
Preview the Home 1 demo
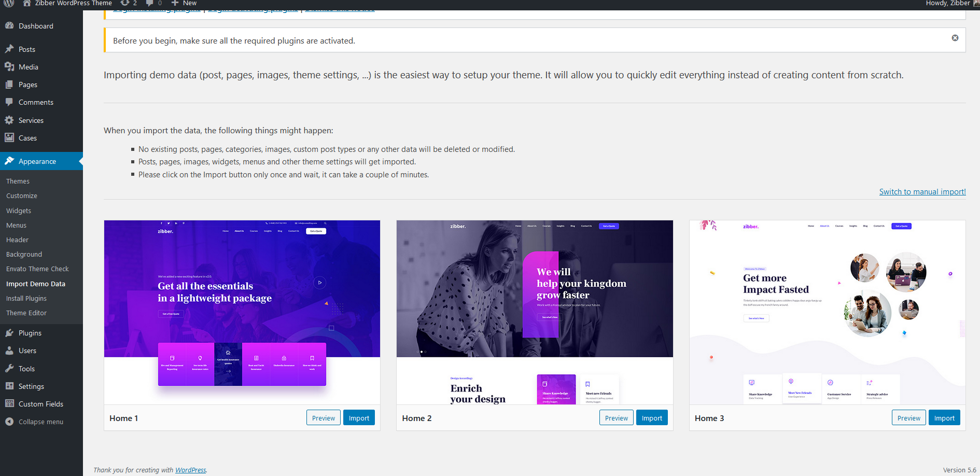point(324,418)
